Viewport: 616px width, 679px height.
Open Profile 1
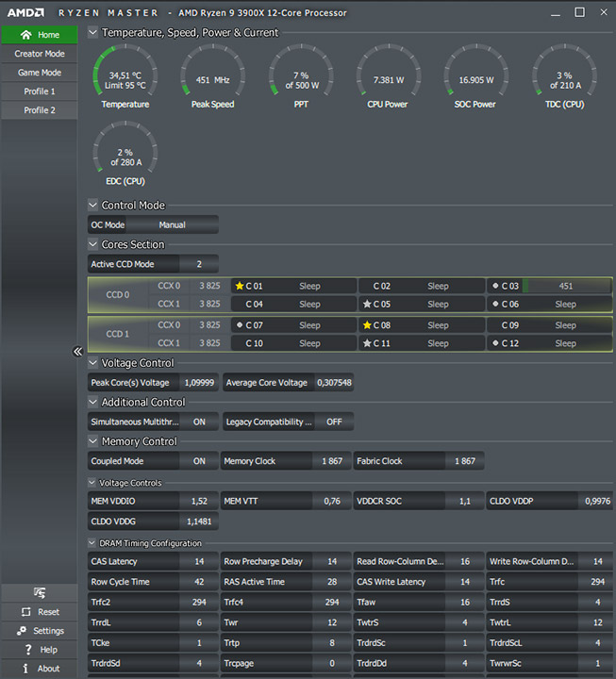tap(40, 91)
